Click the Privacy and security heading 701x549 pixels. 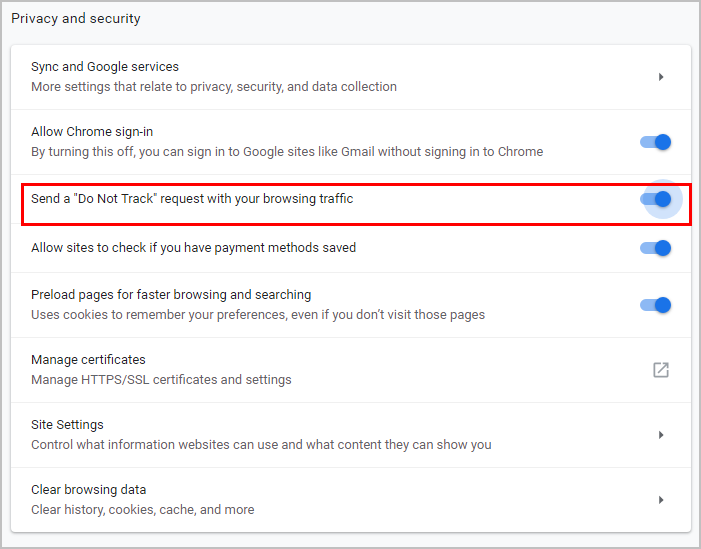point(76,19)
